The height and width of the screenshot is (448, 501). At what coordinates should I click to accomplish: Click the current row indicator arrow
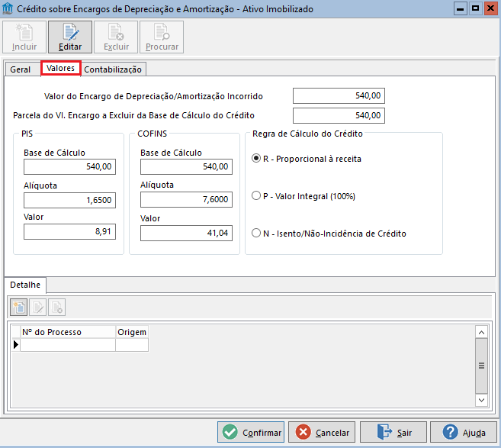click(16, 345)
